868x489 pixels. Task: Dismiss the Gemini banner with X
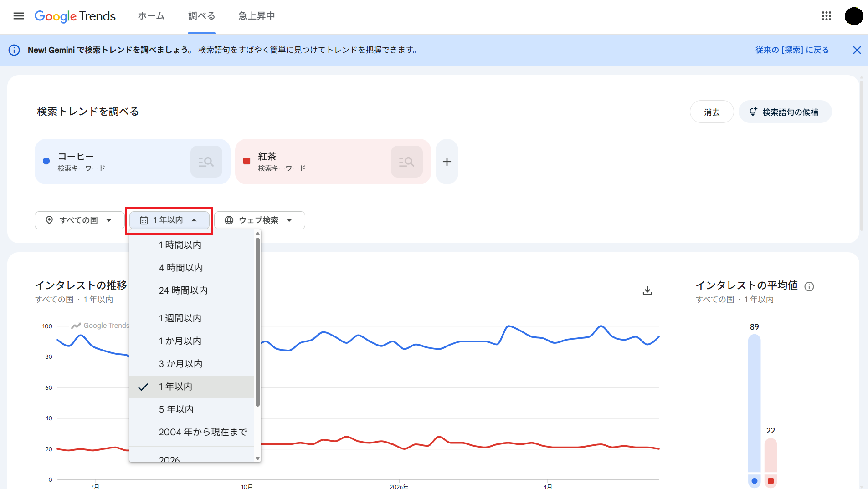coord(857,50)
